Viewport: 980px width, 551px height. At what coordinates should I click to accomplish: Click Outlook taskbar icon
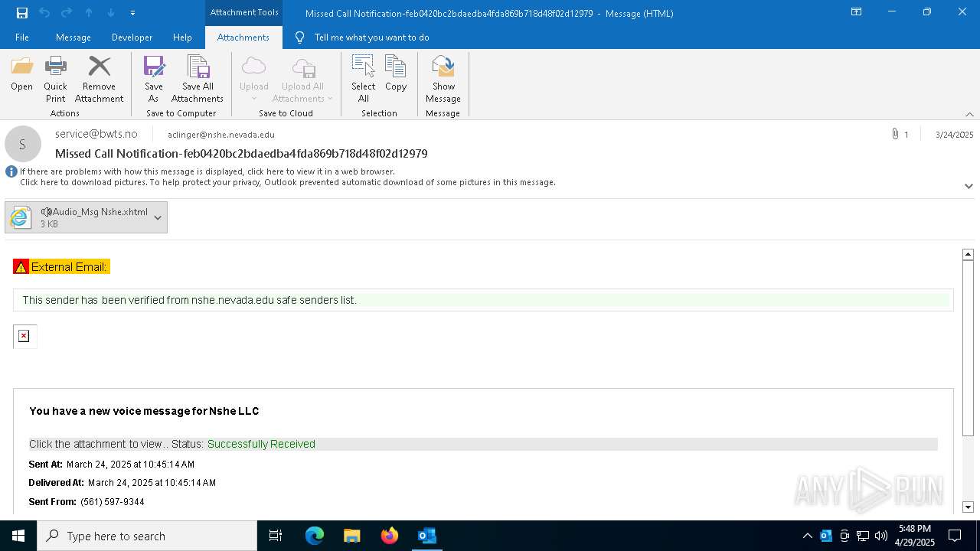427,536
